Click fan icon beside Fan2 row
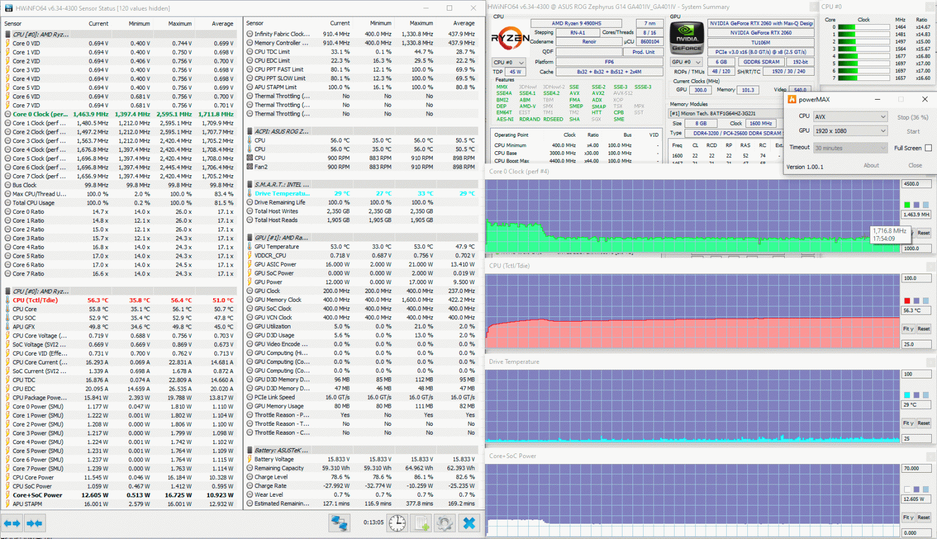This screenshot has width=937, height=539. (250, 167)
